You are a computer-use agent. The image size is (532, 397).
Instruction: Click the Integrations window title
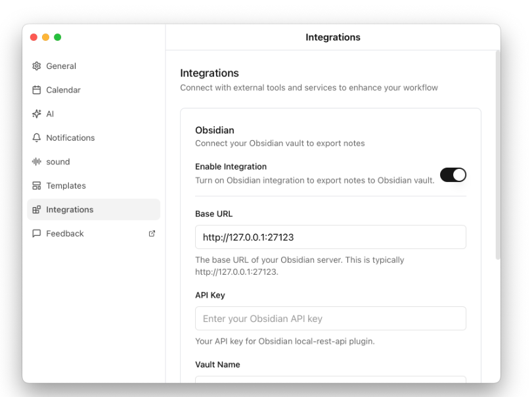pos(333,37)
